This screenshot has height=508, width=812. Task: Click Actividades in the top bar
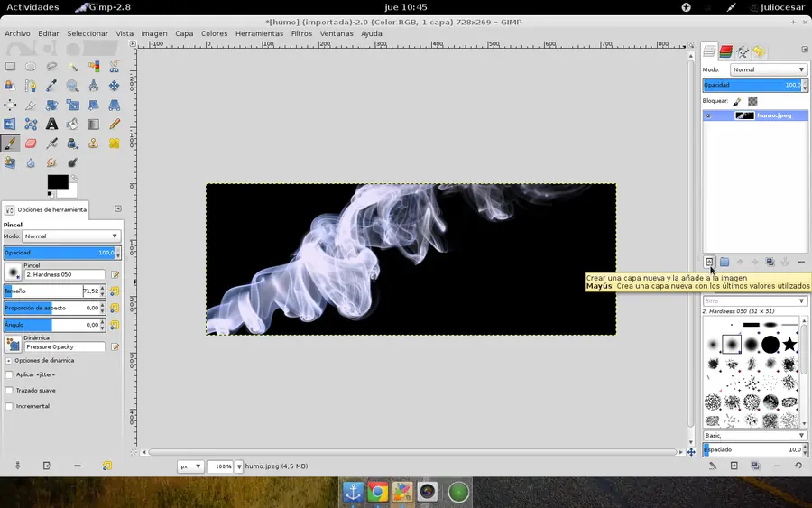point(32,7)
